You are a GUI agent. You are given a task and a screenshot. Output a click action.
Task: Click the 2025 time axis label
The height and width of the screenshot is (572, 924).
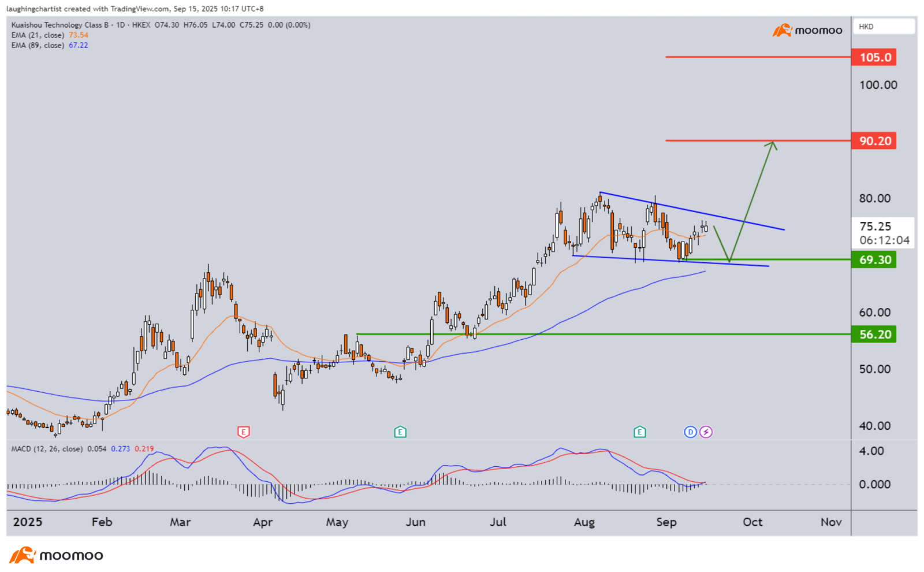pos(28,522)
